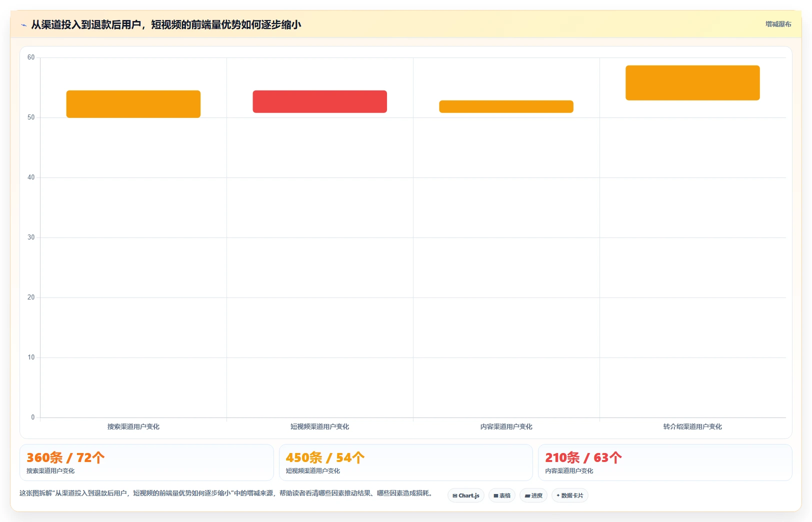Click x-axis label 内容渠道用户变化
Screen dimensions: 812x522
(x=506, y=426)
